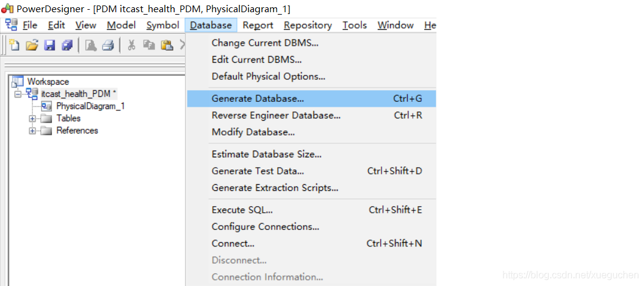The image size is (644, 286).
Task: Select PhysicalDiagram_1 in the workspace tree
Action: pos(90,106)
